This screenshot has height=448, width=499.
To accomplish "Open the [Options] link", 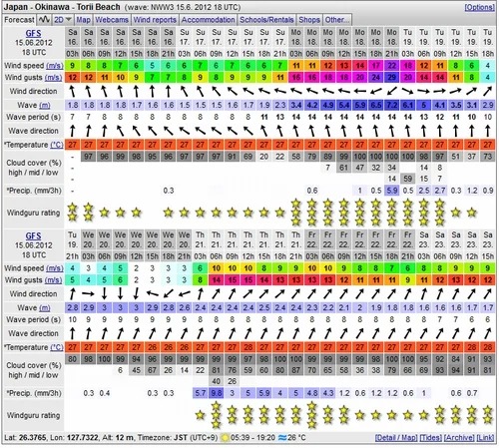I will (479, 7).
